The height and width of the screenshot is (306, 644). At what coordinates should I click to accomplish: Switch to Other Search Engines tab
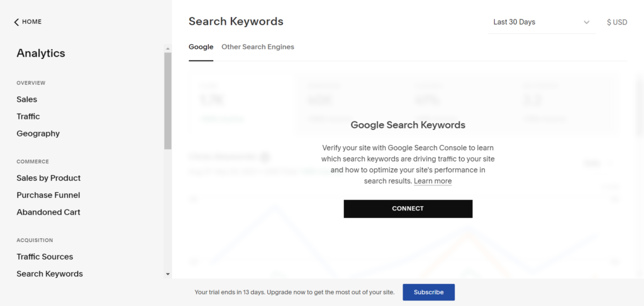tap(258, 47)
